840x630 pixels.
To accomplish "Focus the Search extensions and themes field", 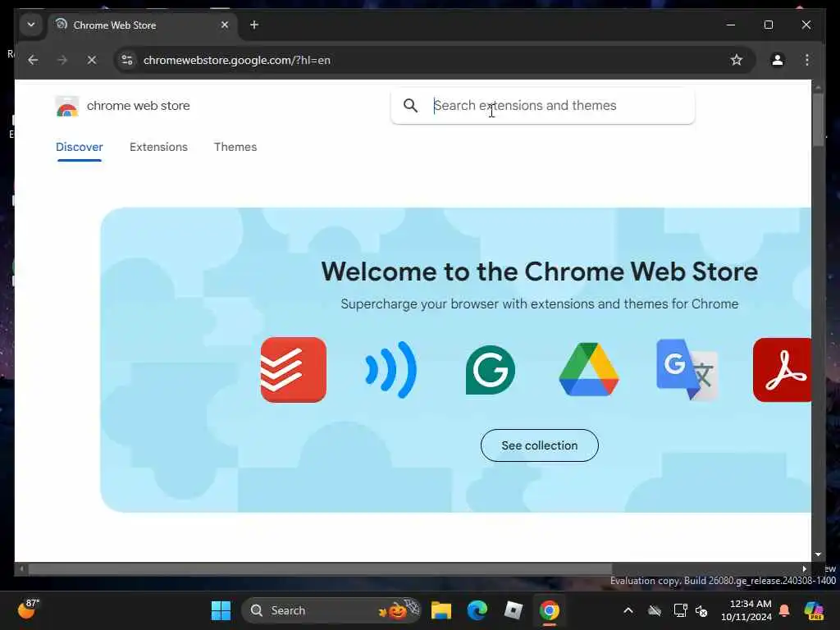I will click(543, 106).
